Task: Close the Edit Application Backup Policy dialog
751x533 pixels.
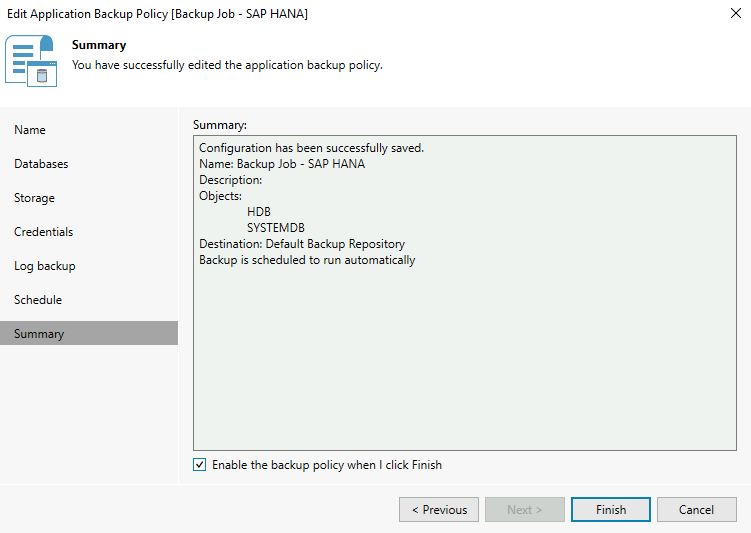Action: point(736,14)
